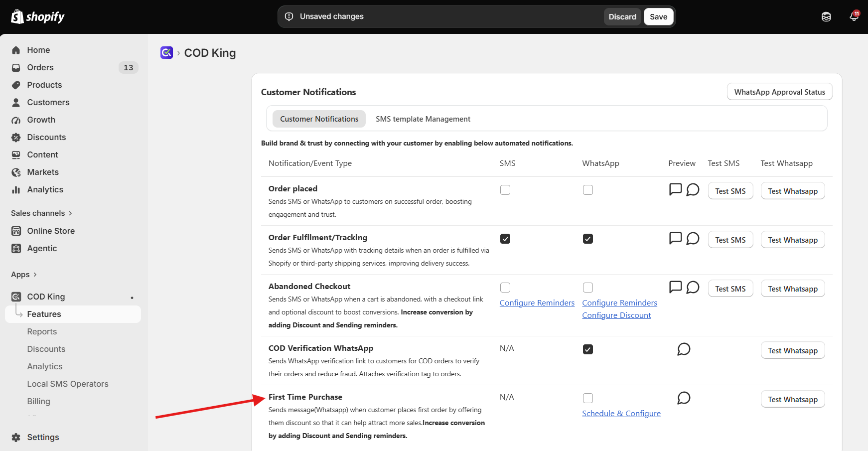Click the Content sidebar icon
This screenshot has width=868, height=451.
click(x=16, y=154)
